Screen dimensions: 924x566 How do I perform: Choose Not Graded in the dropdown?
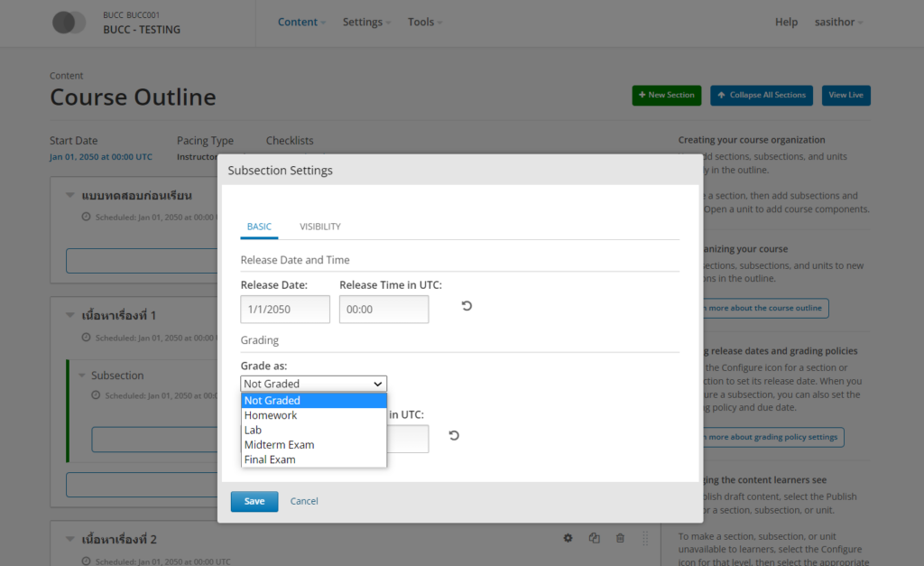tap(272, 401)
